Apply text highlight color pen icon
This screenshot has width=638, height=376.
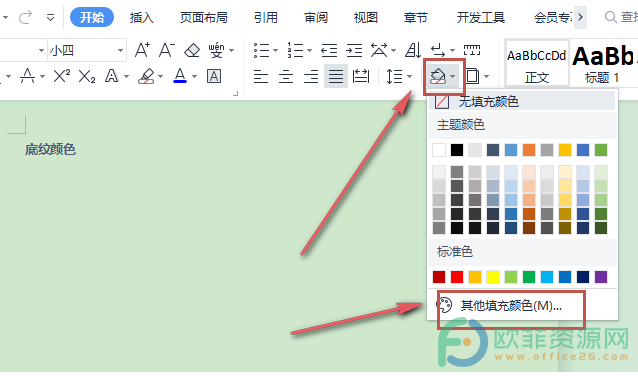(146, 76)
